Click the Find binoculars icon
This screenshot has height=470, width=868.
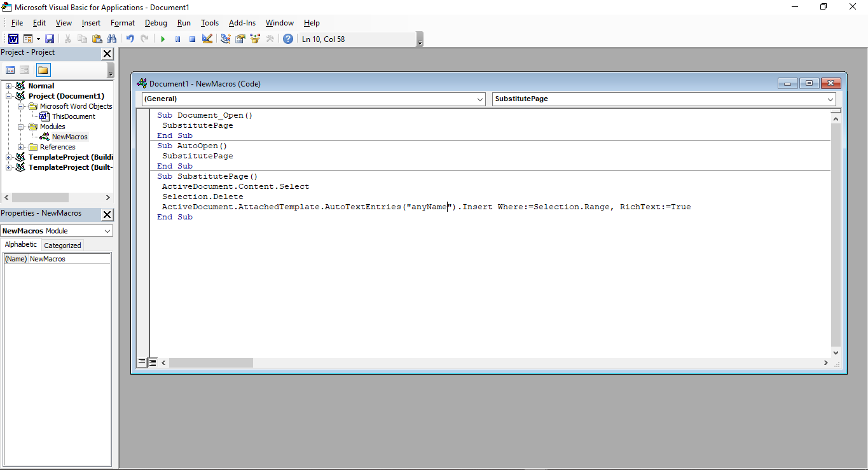point(113,39)
